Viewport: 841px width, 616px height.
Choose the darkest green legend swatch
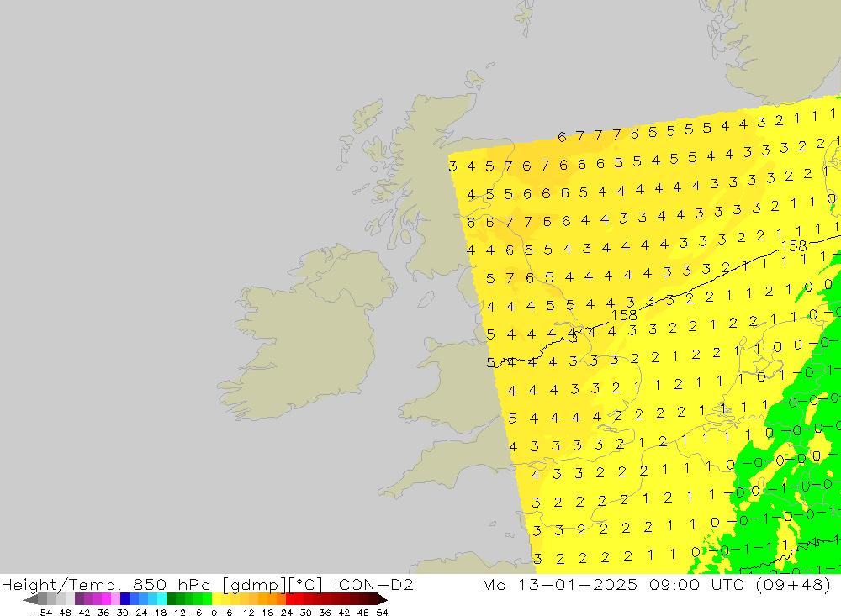click(x=171, y=599)
